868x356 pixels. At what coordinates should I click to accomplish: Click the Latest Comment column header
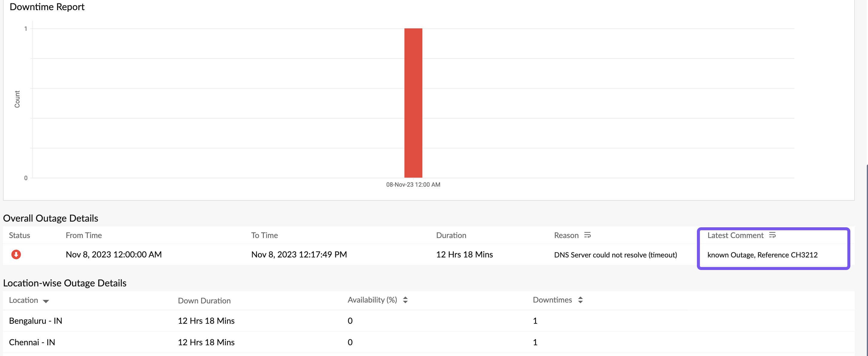pyautogui.click(x=735, y=235)
